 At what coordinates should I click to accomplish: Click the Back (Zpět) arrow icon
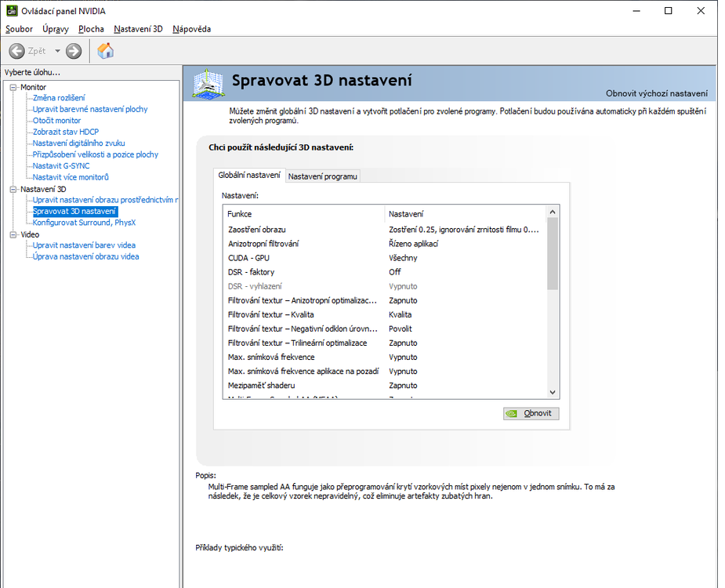[x=16, y=51]
